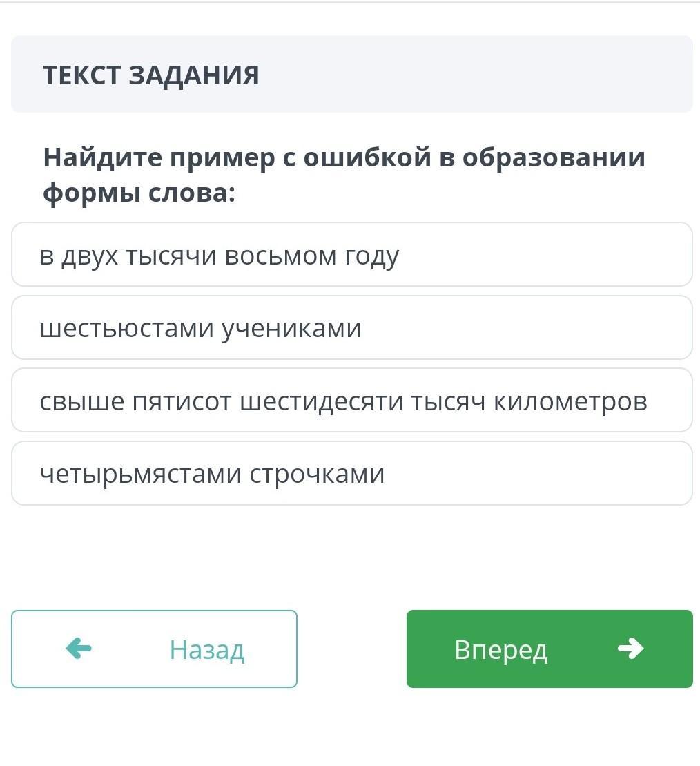Select answer 'четырьмястами строчками'
This screenshot has width=700, height=766.
point(351,474)
